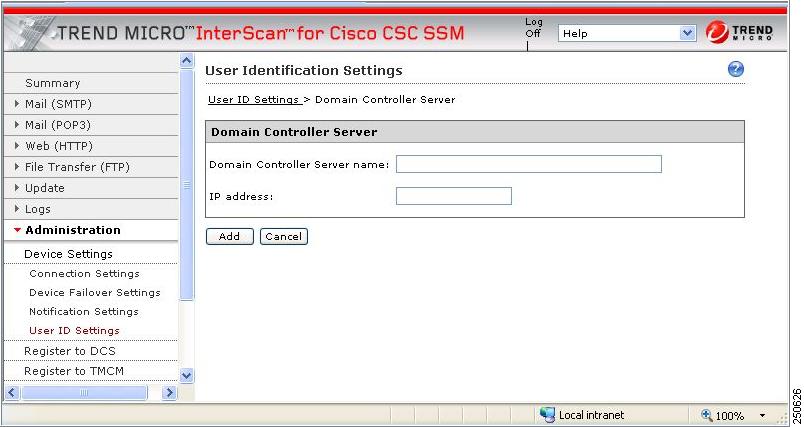Expand the Update menu

45,188
